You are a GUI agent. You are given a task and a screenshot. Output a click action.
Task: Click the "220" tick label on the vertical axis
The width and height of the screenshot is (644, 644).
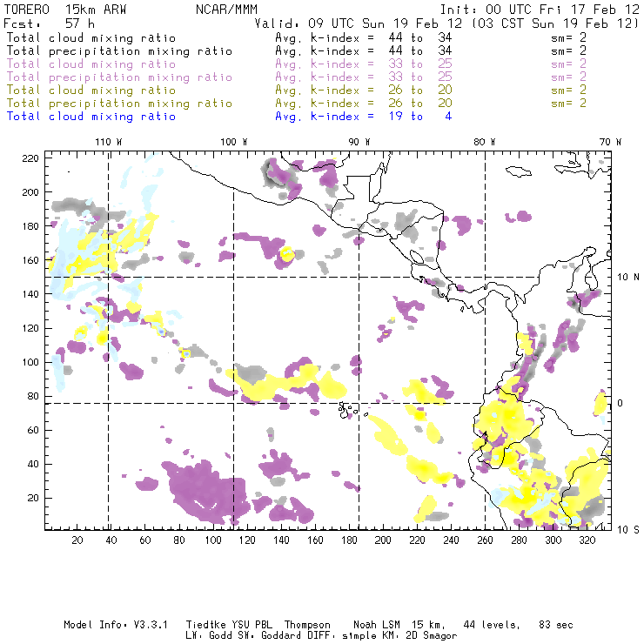pyautogui.click(x=30, y=158)
